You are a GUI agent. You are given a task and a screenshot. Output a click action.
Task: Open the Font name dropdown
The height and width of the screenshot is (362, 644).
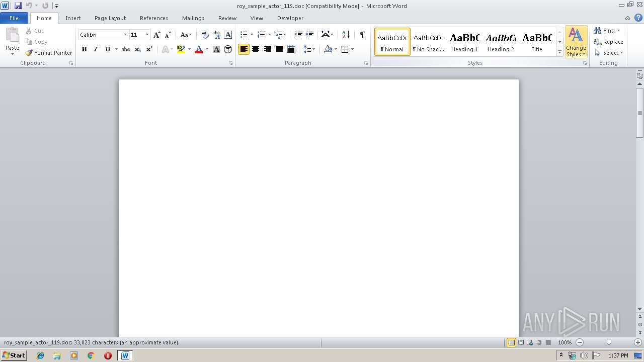pos(125,35)
